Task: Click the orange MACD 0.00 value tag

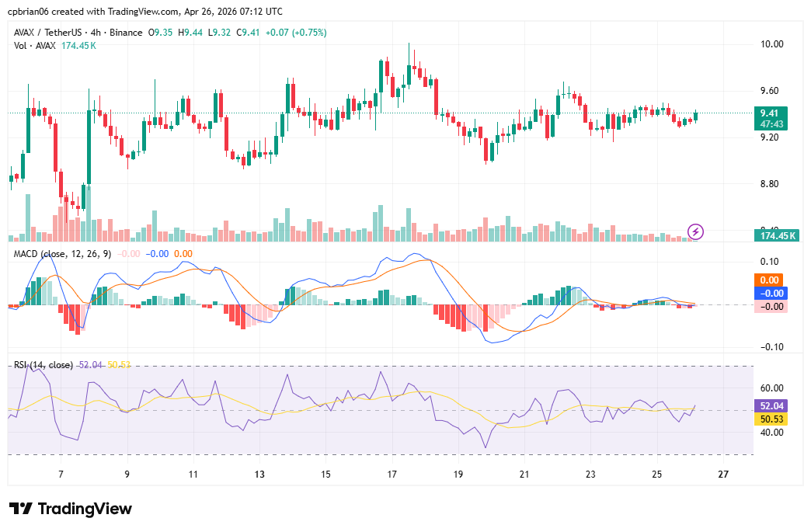Action: tap(770, 280)
